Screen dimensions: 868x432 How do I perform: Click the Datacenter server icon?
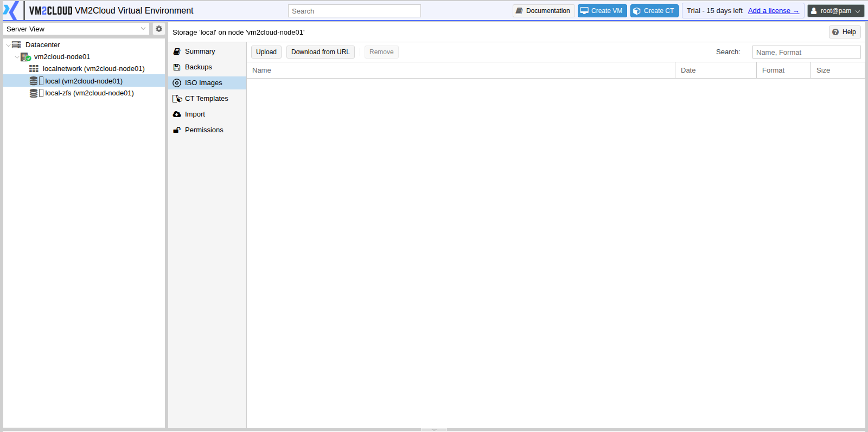[x=16, y=45]
